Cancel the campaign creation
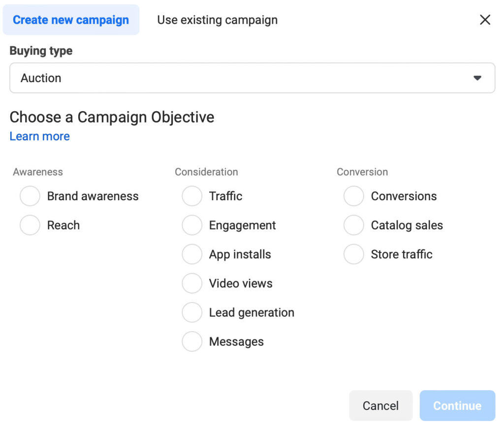The image size is (504, 427). [x=380, y=405]
